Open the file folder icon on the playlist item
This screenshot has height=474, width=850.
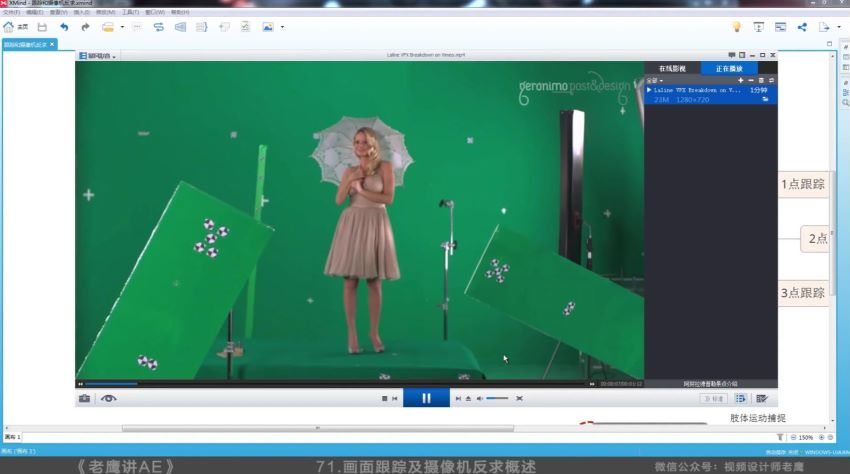click(x=765, y=99)
